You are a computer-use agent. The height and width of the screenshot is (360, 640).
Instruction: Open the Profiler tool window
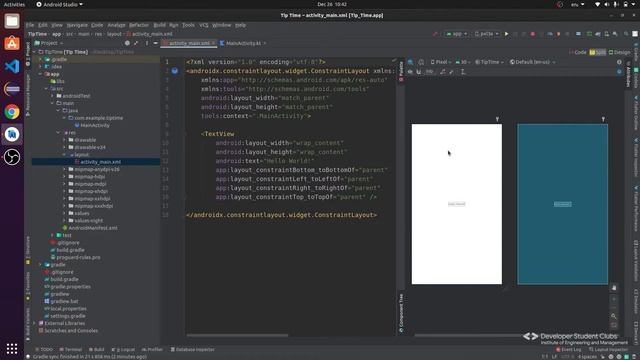[152, 349]
